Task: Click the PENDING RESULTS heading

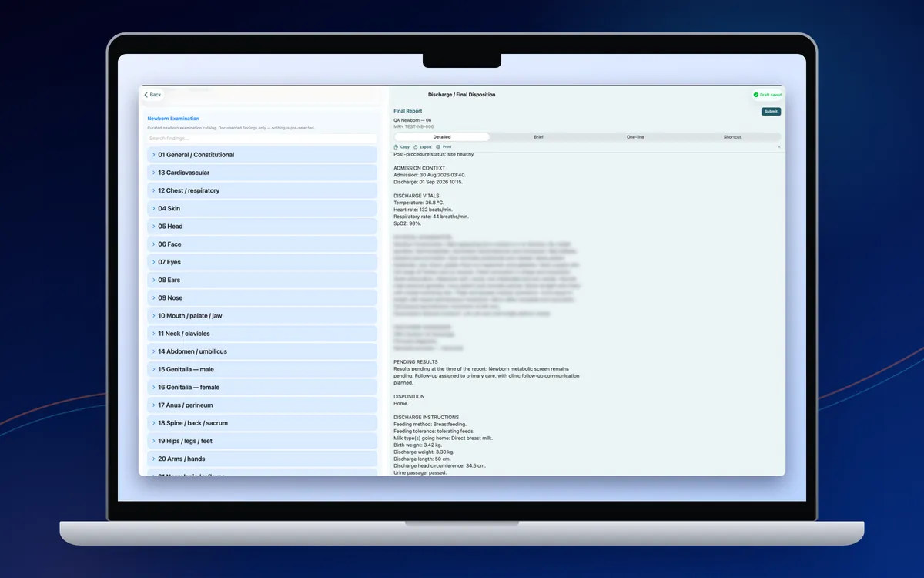Action: pyautogui.click(x=416, y=362)
